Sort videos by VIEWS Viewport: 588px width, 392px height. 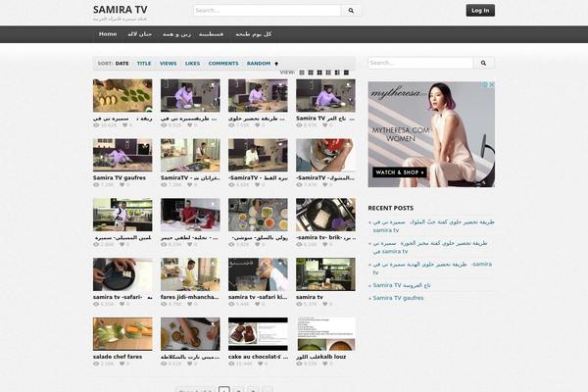tap(168, 64)
